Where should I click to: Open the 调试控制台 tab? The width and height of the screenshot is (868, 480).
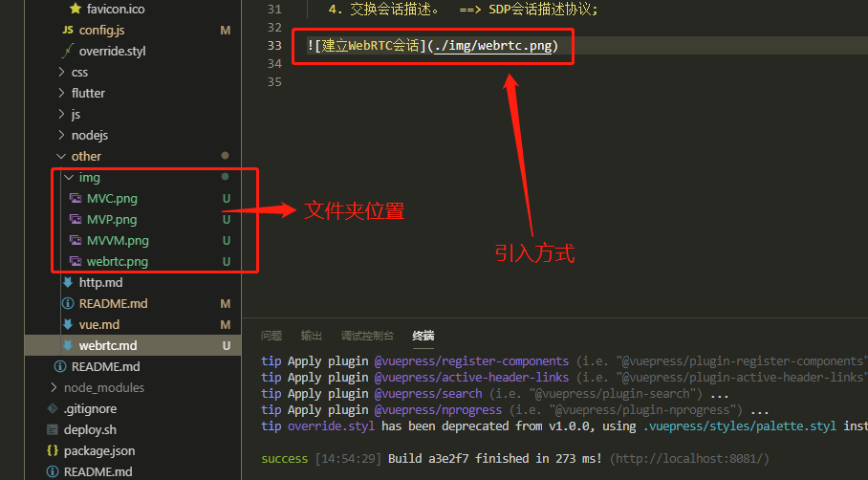click(367, 336)
